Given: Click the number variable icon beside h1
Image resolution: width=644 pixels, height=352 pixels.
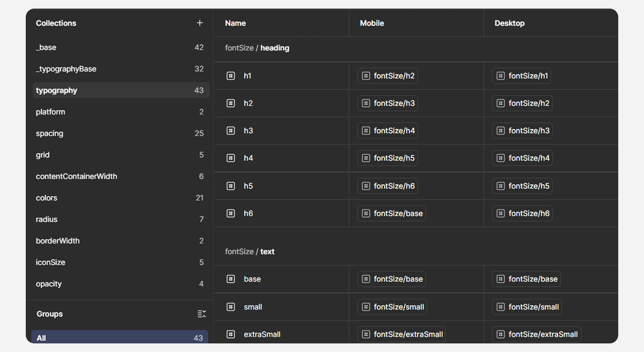Looking at the screenshot, I should click(x=231, y=76).
